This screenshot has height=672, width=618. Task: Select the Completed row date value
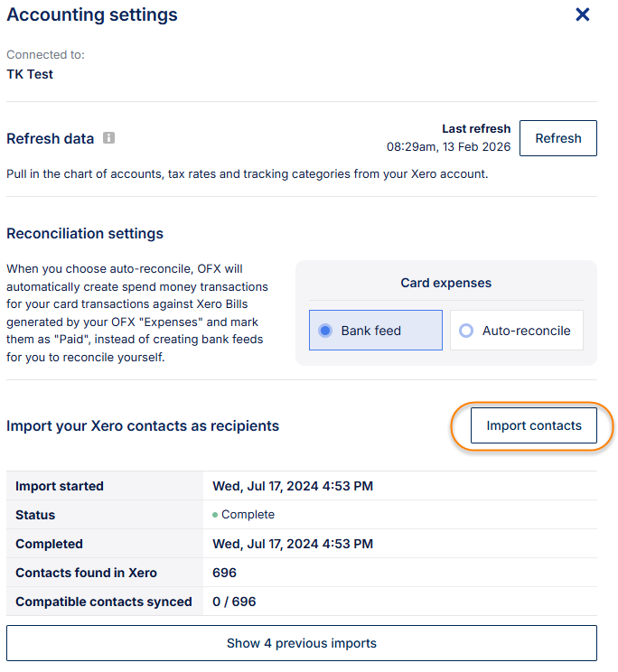coord(293,544)
